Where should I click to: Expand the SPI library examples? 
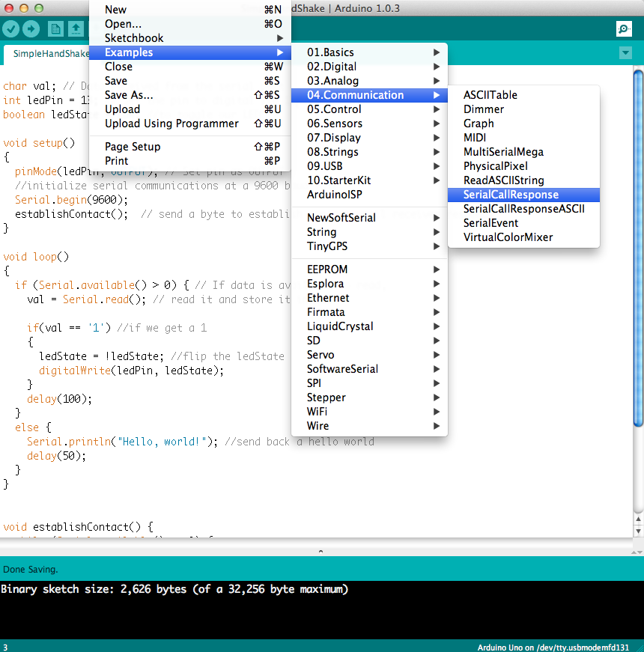point(369,383)
